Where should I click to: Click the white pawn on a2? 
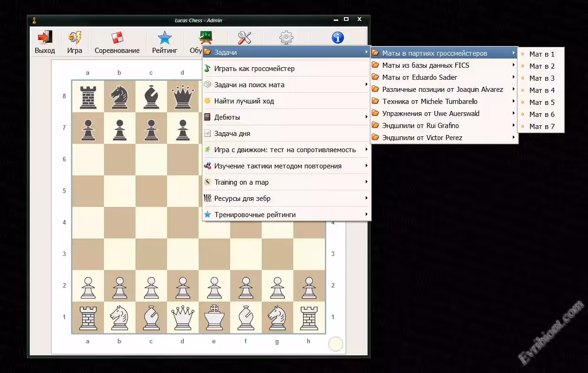[x=88, y=286]
